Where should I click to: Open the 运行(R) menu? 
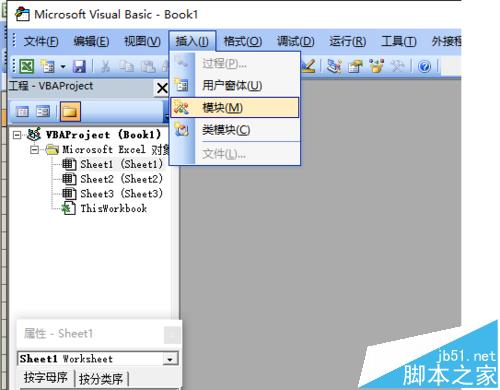click(348, 41)
